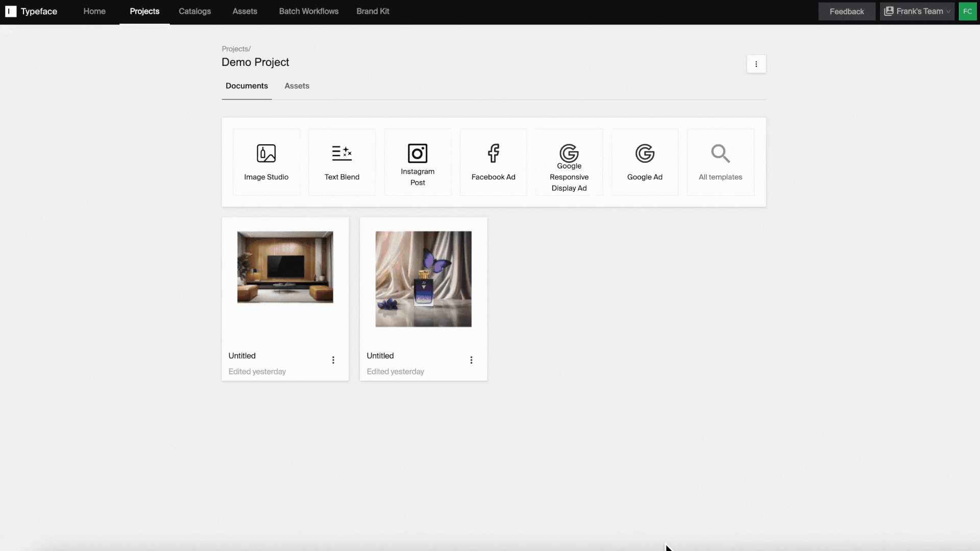Create a Google Ad document

(645, 162)
